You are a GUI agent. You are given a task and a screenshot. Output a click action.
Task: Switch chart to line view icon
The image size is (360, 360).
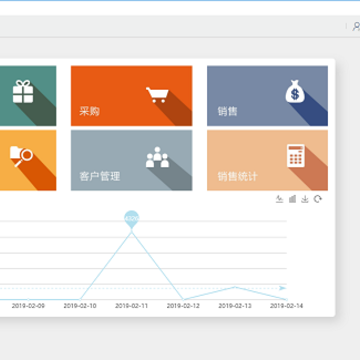(279, 199)
